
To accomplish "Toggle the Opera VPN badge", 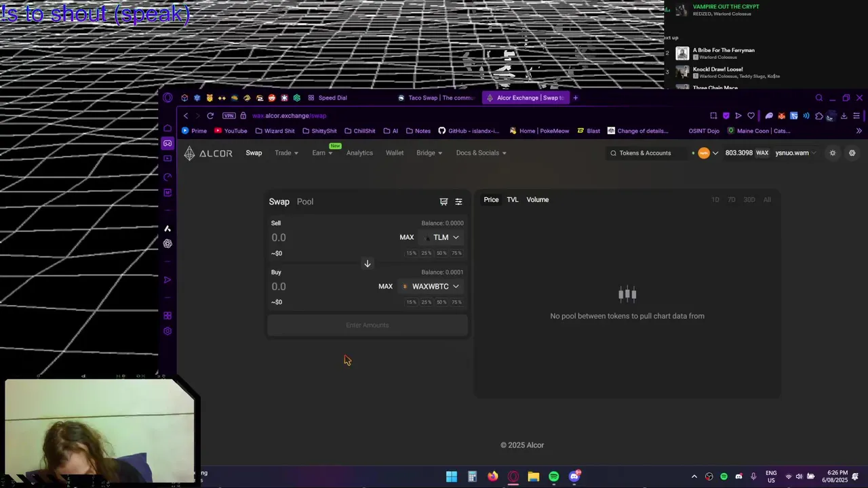I will 229,116.
